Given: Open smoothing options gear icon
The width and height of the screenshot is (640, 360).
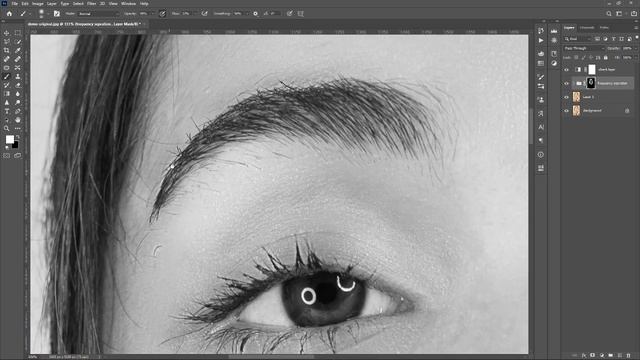Looking at the screenshot, I should pyautogui.click(x=256, y=13).
